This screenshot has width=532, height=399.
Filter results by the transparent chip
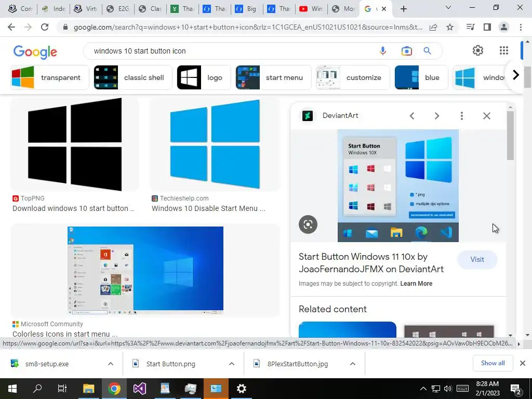click(x=49, y=77)
